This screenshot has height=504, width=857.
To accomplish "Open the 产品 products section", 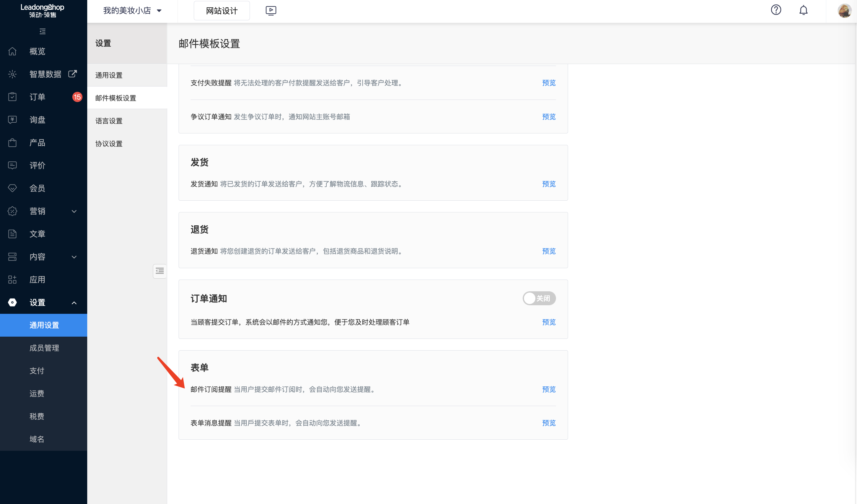I will coord(37,142).
